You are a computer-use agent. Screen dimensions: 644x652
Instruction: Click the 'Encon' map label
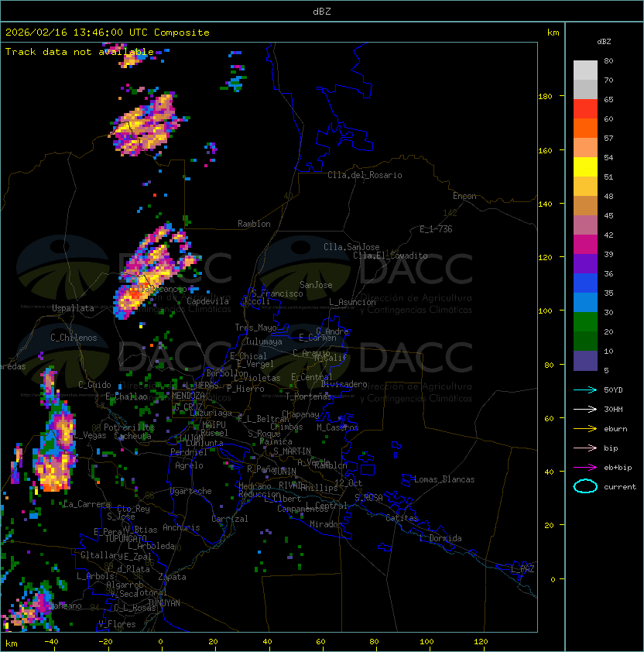coord(464,196)
